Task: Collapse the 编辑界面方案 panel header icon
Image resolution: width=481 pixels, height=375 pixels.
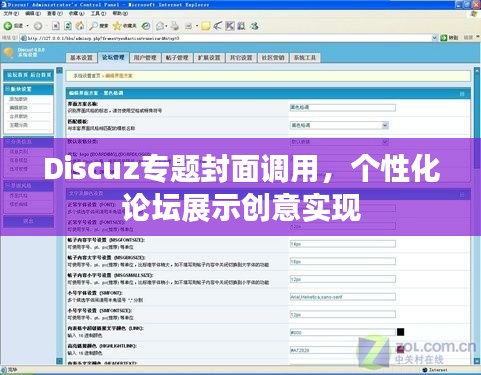Action: click(x=462, y=94)
